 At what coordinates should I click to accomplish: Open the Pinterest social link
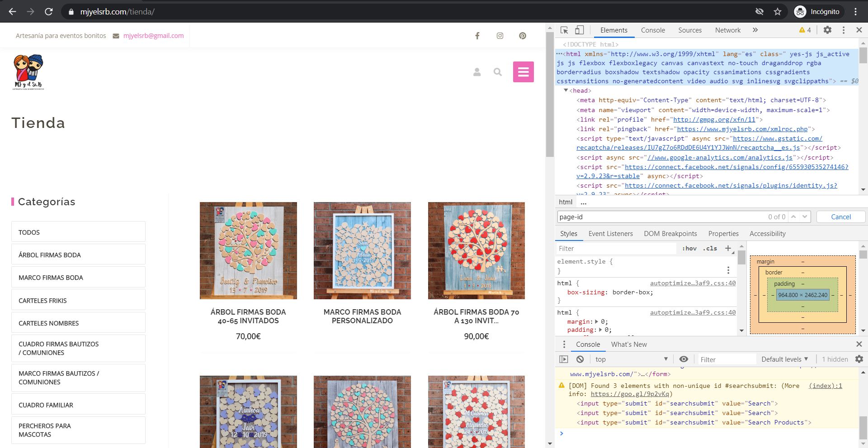click(523, 36)
